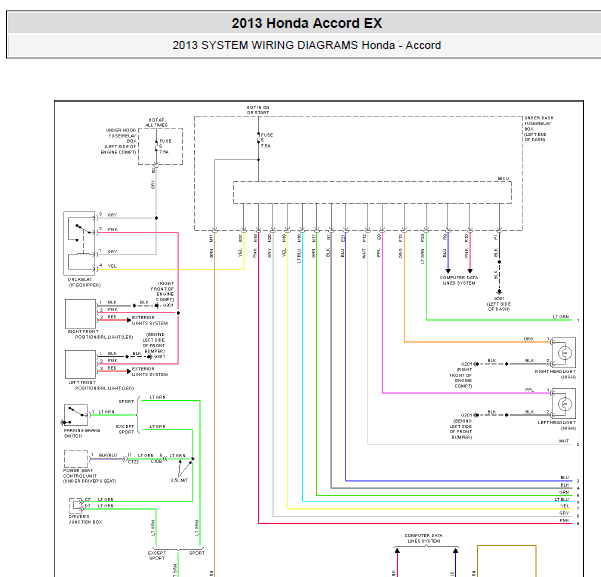Select the Left Front Position/DRL Light box

pyautogui.click(x=80, y=364)
